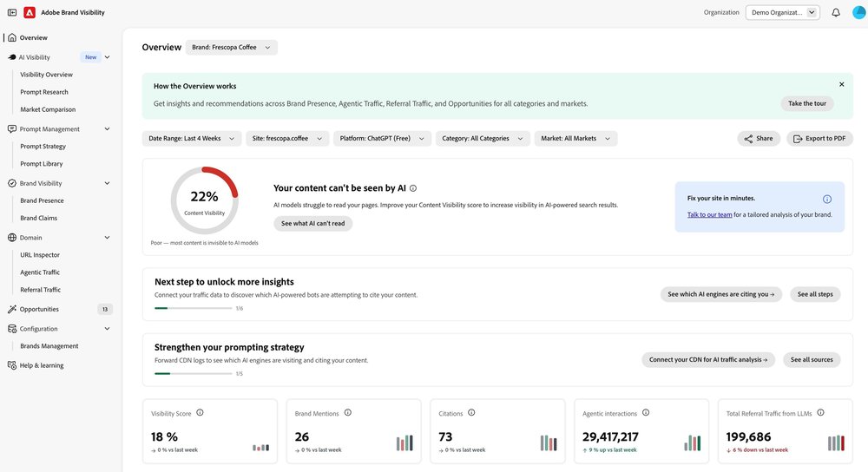This screenshot has height=472, width=868.
Task: Click the Agentic interactions mini bar chart
Action: pos(693,442)
